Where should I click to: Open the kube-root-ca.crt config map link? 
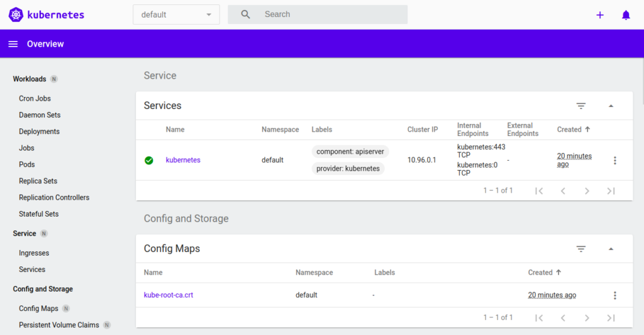(169, 295)
